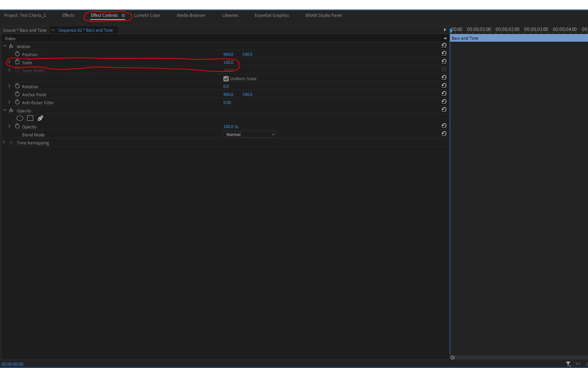Toggle animation stopwatch for Anchor Point
The height and width of the screenshot is (368, 588).
[17, 94]
